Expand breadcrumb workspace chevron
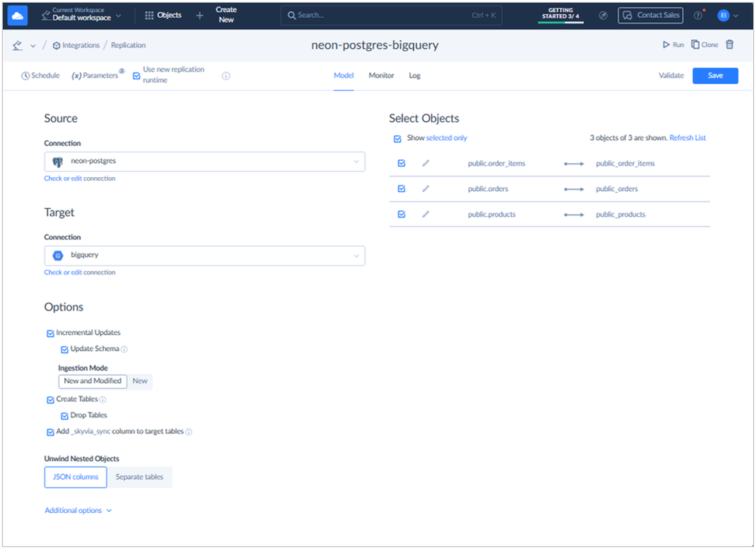This screenshot has height=549, width=756. click(x=32, y=46)
